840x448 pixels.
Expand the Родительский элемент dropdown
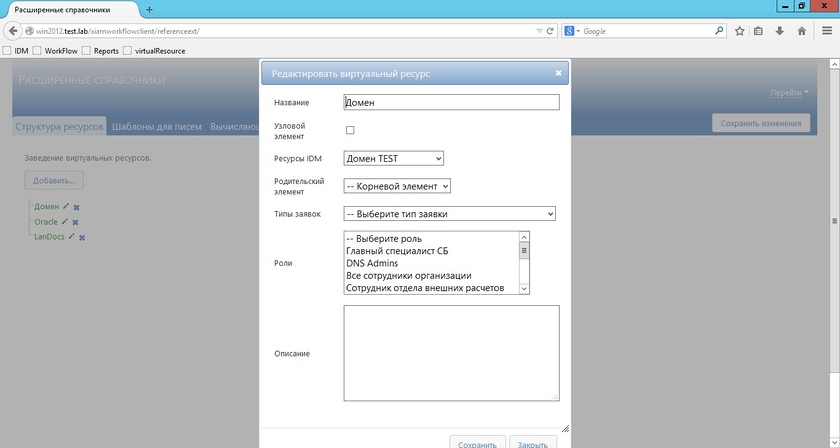point(396,186)
